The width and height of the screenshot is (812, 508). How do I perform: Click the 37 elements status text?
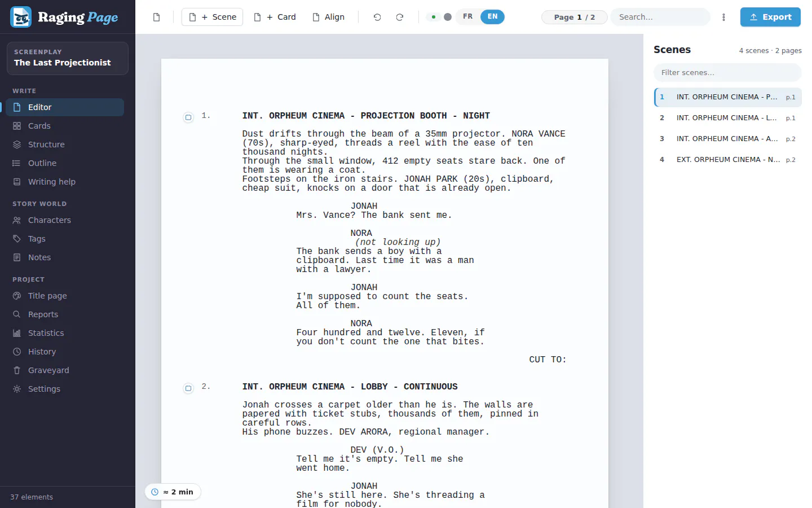pos(32,497)
